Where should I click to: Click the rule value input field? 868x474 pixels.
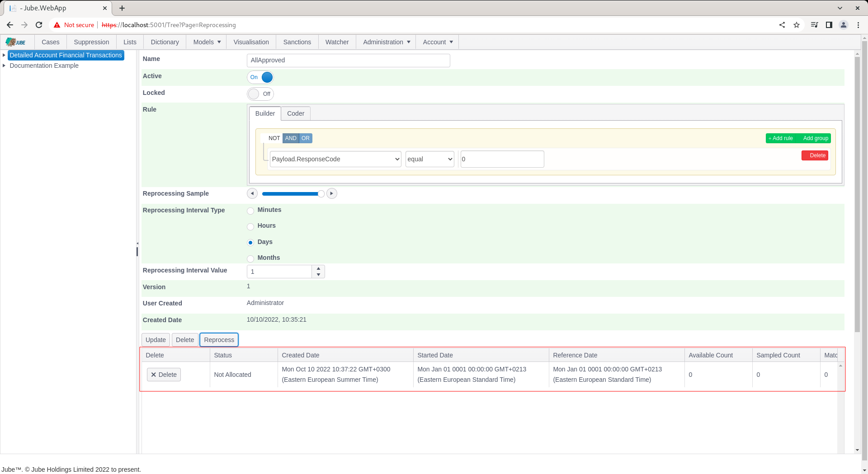[x=502, y=159]
